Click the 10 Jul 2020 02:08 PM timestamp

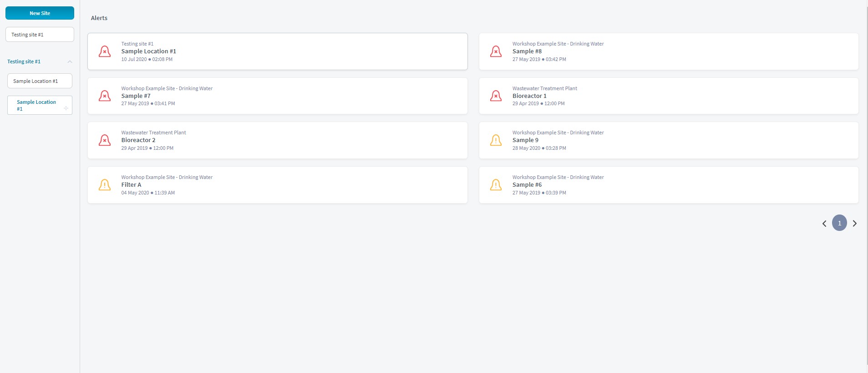tap(147, 59)
